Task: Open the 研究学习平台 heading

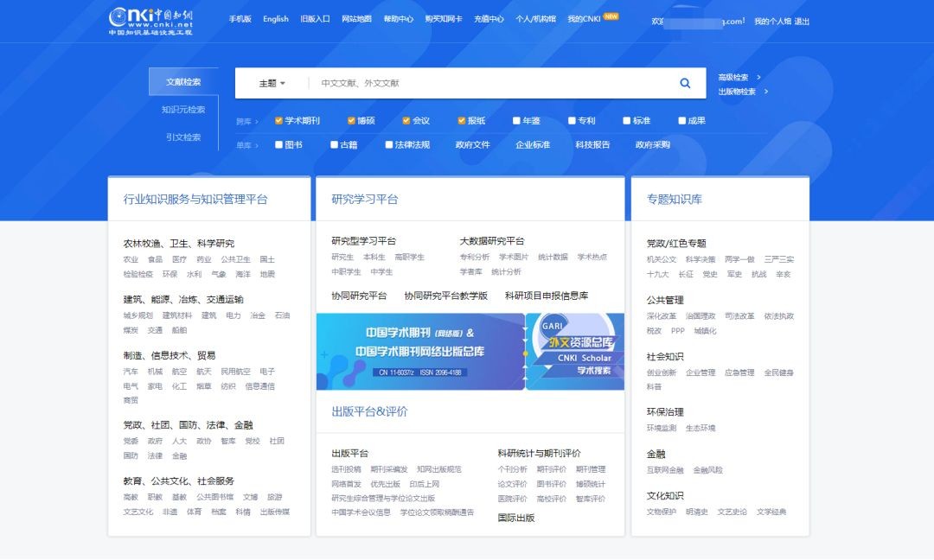Action: coord(365,200)
